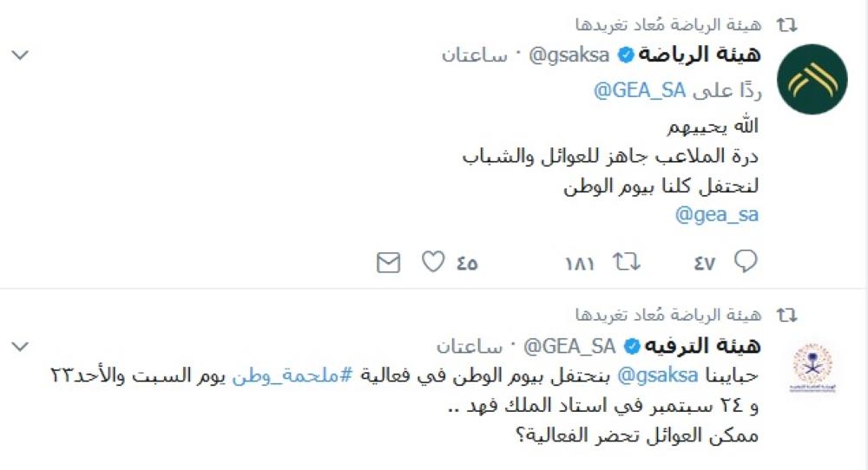The width and height of the screenshot is (868, 470).
Task: Open هيئة الرياضة green profile avatar
Action: pos(812,79)
